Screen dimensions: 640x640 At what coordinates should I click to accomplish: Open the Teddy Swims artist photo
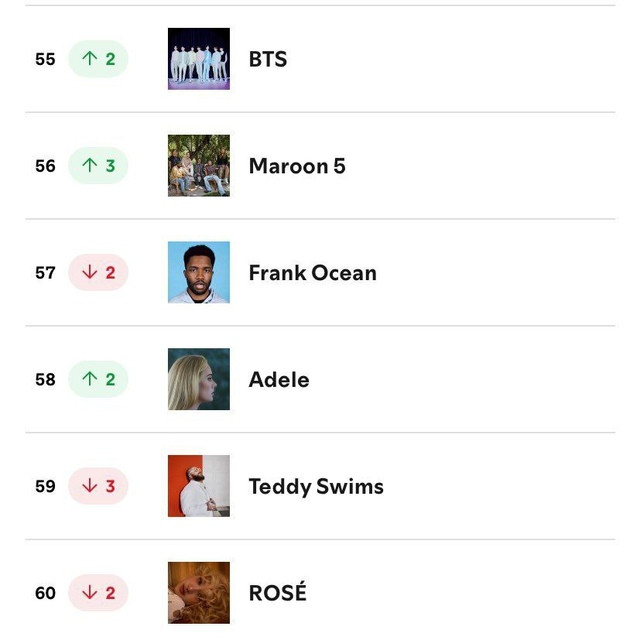pyautogui.click(x=199, y=486)
